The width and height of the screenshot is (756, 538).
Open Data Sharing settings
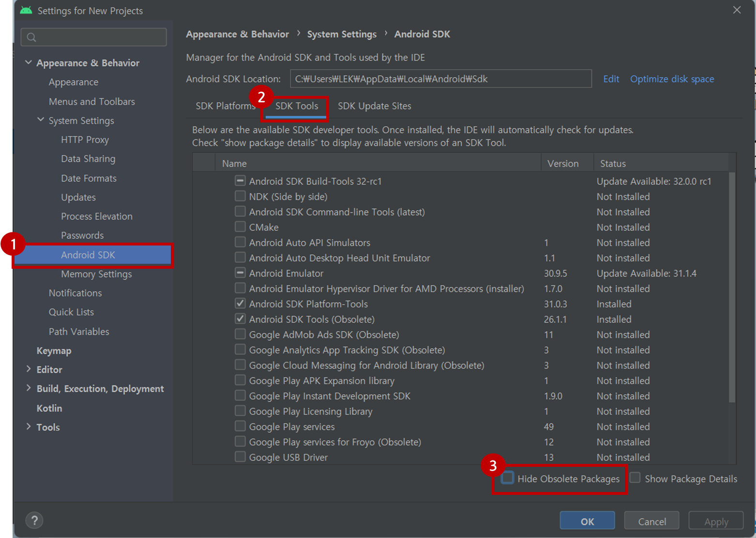coord(88,158)
